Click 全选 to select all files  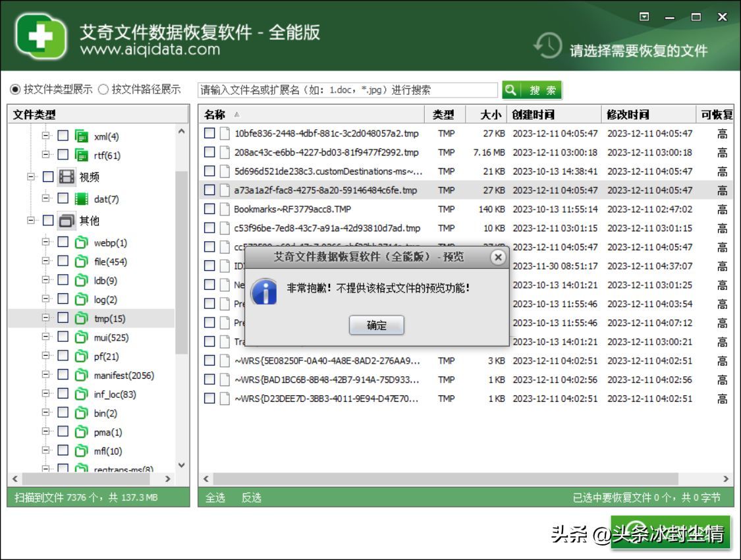[x=215, y=497]
